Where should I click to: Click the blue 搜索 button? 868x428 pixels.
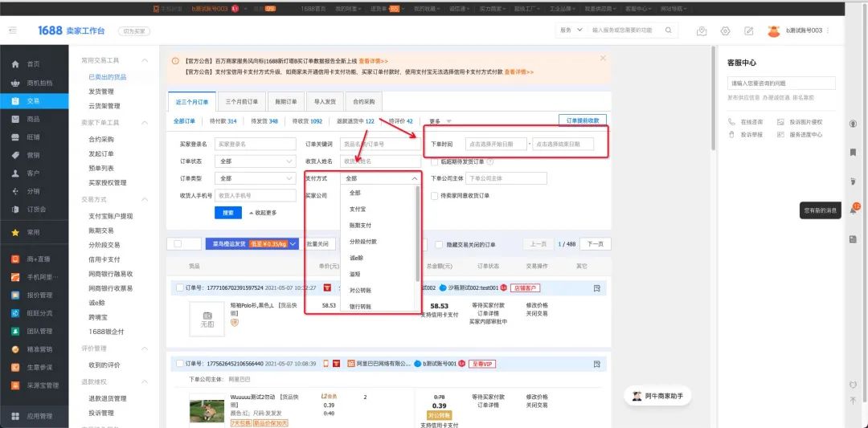tap(228, 213)
